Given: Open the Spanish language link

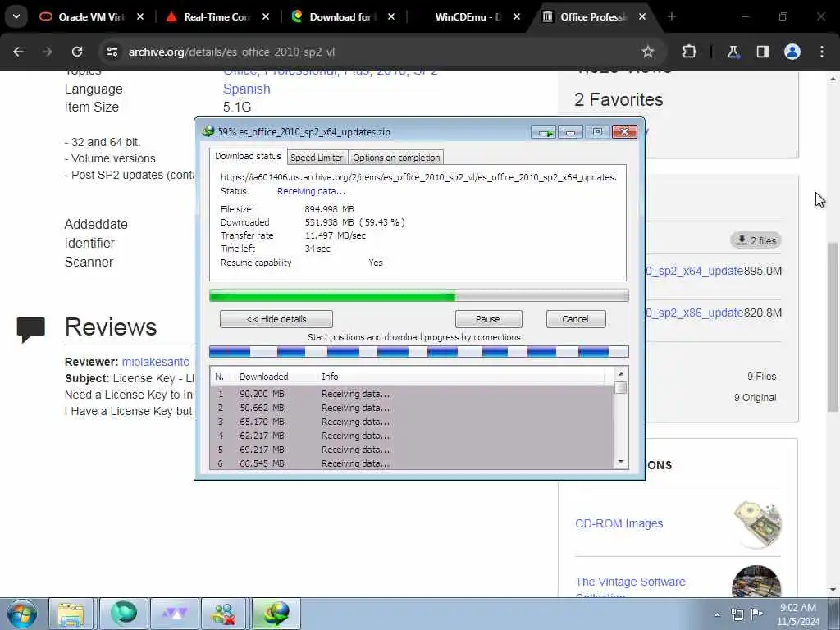Looking at the screenshot, I should pyautogui.click(x=246, y=89).
